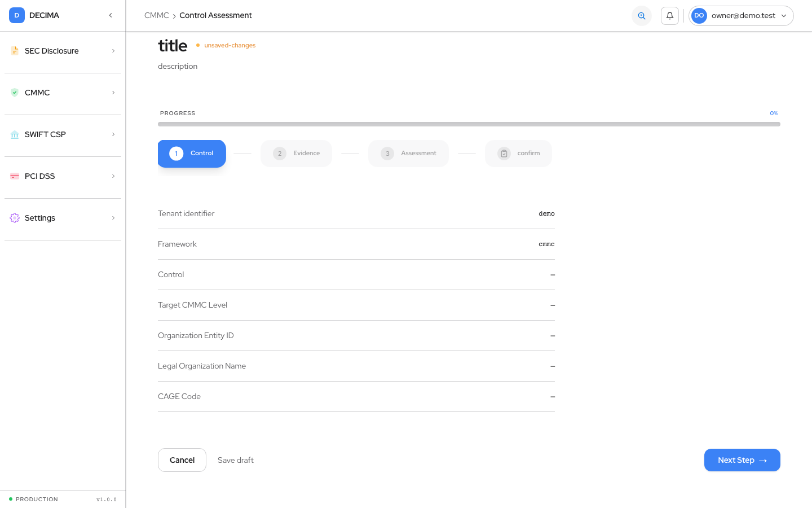
Task: Click the Framework row label
Action: tap(177, 244)
